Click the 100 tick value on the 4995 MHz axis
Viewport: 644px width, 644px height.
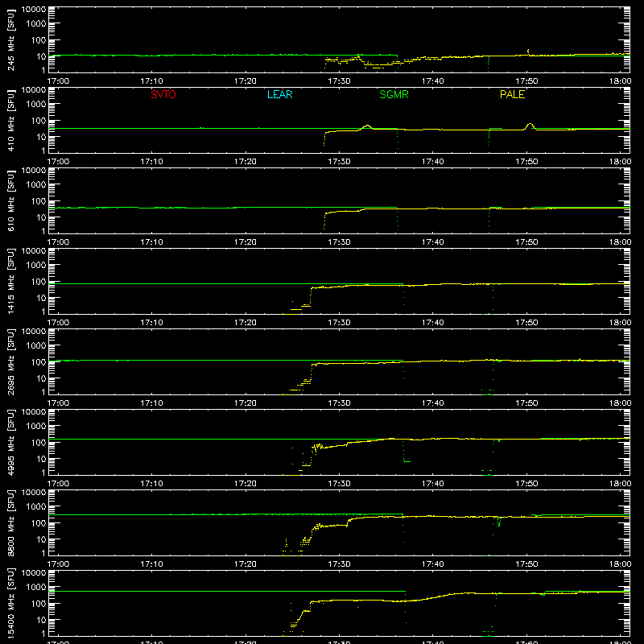39,443
